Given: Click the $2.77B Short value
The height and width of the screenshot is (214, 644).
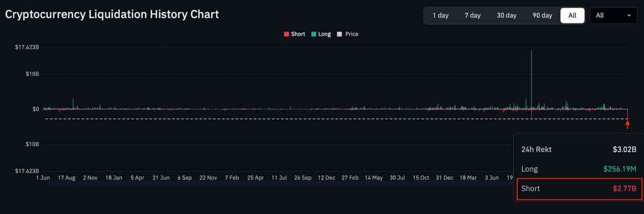Looking at the screenshot, I should (x=624, y=189).
